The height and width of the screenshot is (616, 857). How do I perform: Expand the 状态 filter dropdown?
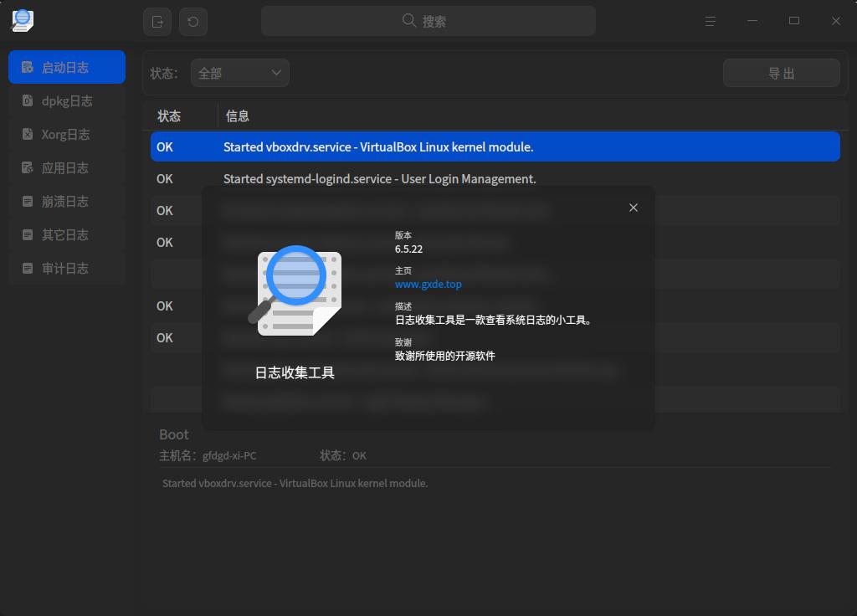tap(240, 73)
